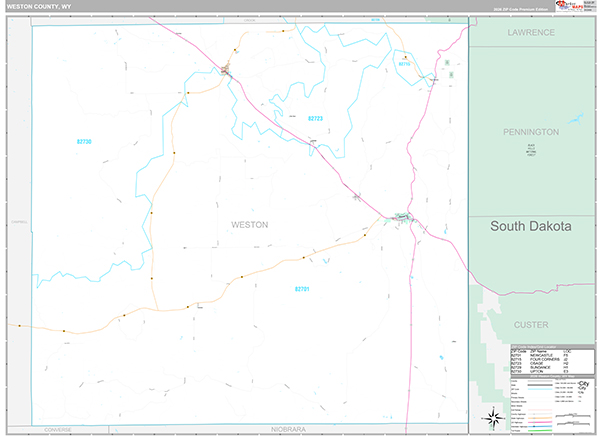Click the compass rose icon
Screen dimensions: 600x436
tap(494, 418)
